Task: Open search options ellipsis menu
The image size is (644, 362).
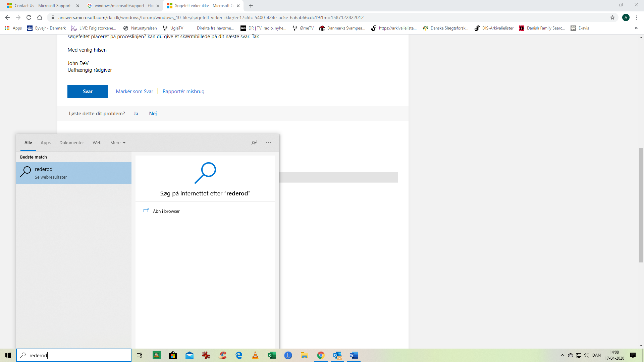Action: coord(268,142)
